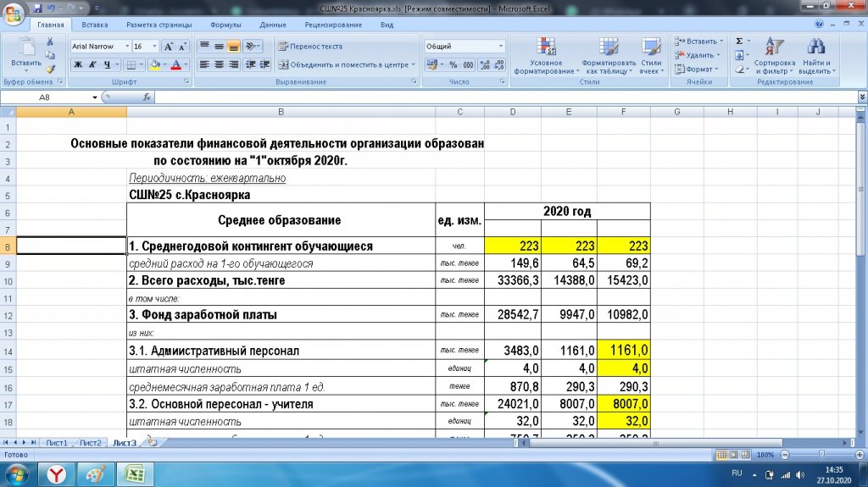Switch to Вставка tab

(95, 25)
